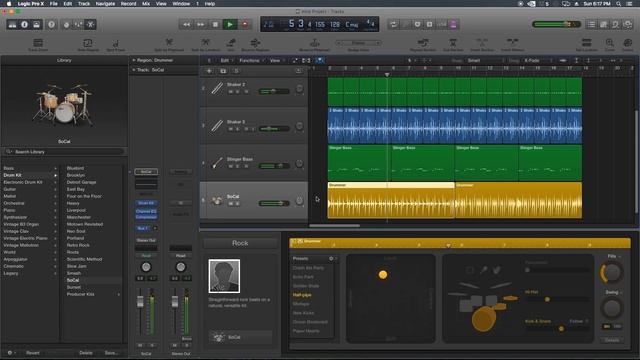Click the red Record button
The image size is (640, 360).
pyautogui.click(x=244, y=24)
